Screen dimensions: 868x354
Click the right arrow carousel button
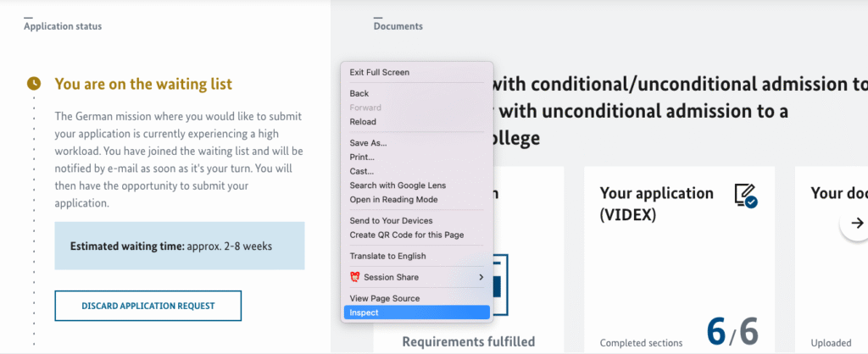point(857,223)
